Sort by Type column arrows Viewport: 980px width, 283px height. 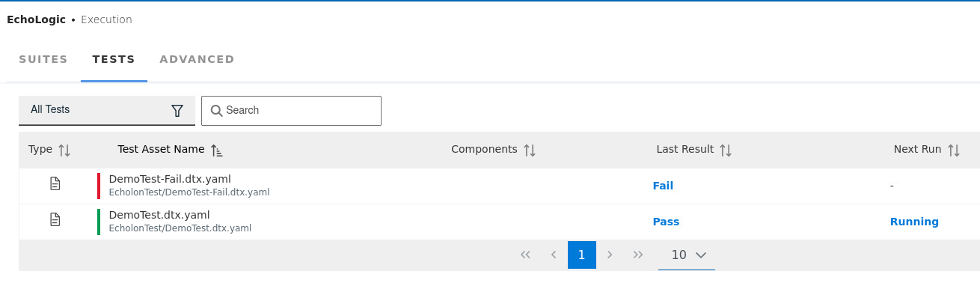64,150
